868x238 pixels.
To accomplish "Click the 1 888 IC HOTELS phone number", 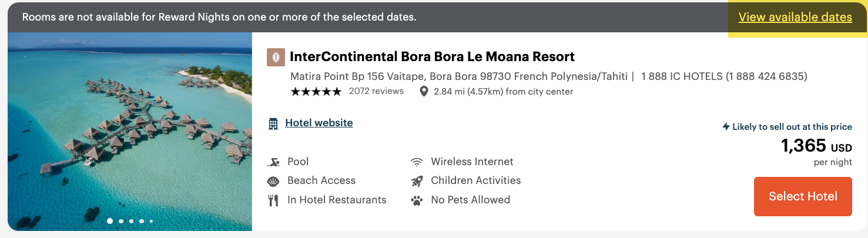I will point(724,76).
